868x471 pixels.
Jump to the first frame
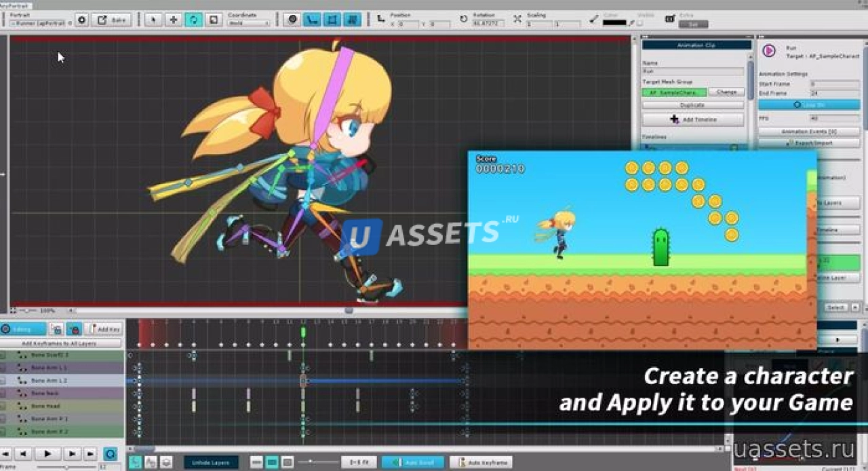click(x=5, y=453)
